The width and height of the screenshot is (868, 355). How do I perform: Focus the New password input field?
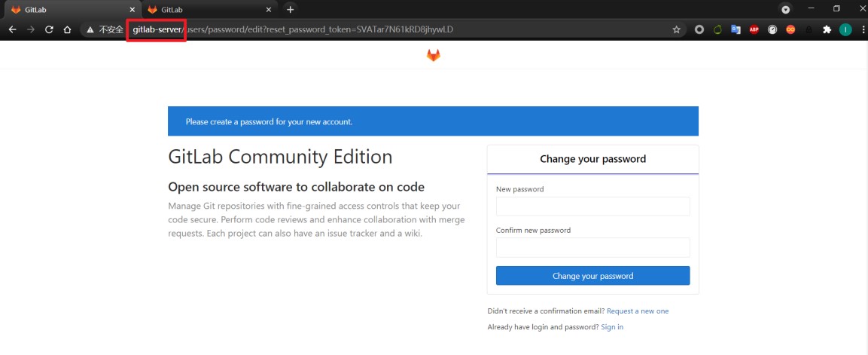coord(592,207)
